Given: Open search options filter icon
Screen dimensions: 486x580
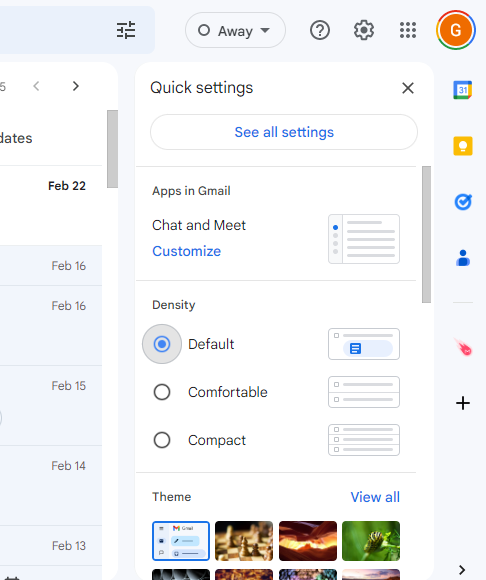Looking at the screenshot, I should 126,30.
